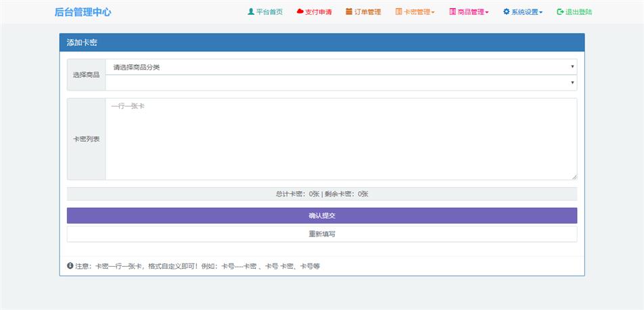Image resolution: width=644 pixels, height=310 pixels.
Task: Open 平台首页 in the navigation bar
Action: pos(265,12)
